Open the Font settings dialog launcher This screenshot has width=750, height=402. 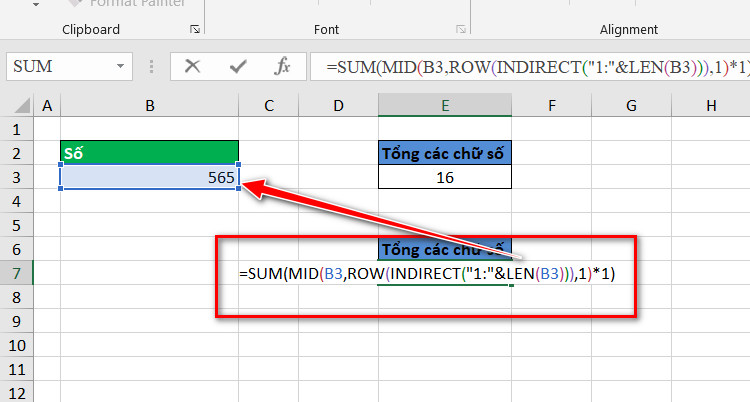click(x=461, y=30)
